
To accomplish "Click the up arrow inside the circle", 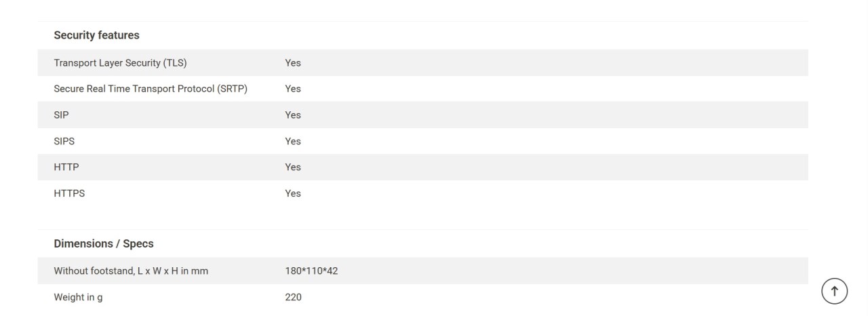I will point(834,292).
